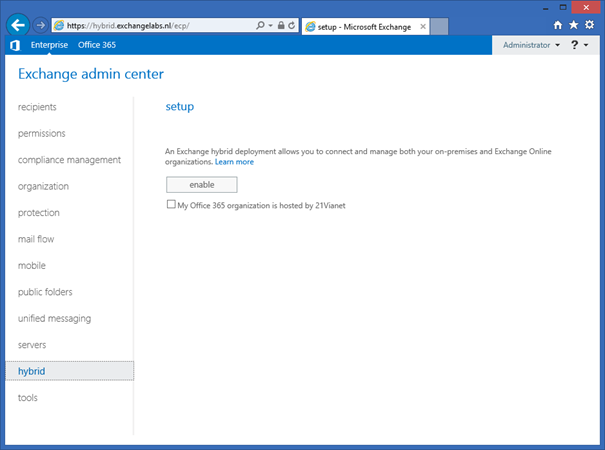Open the browser home page icon

(x=557, y=24)
